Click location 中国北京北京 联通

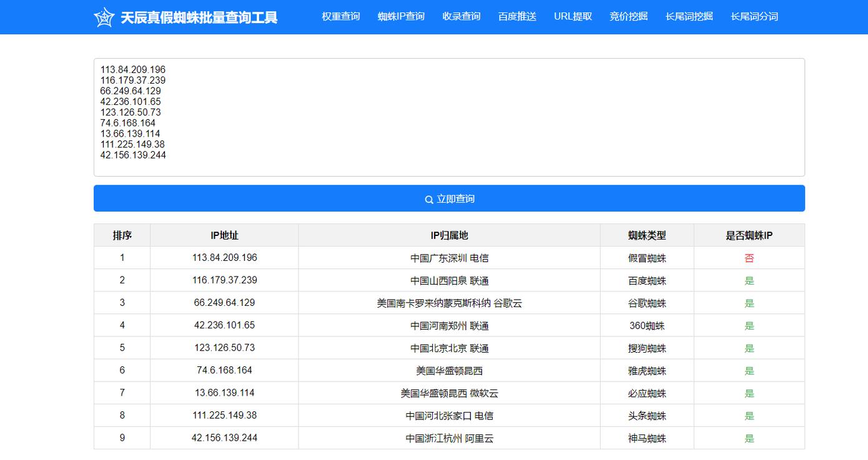click(x=450, y=348)
